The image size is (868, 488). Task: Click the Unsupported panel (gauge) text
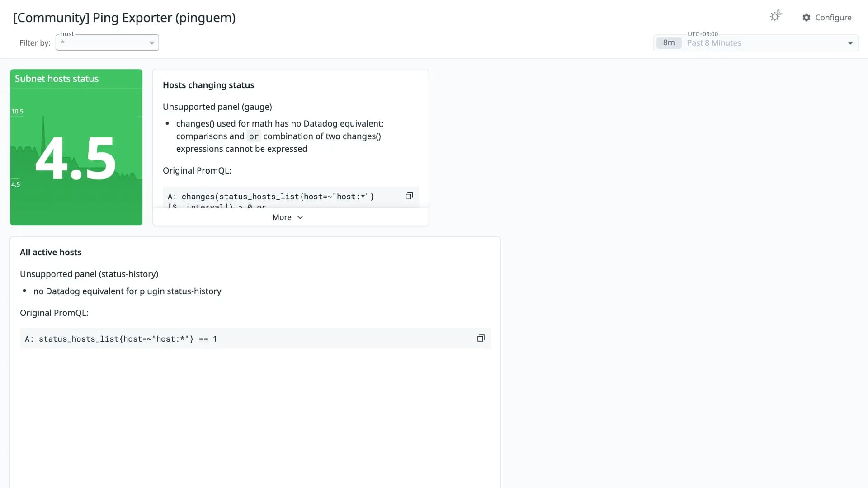(x=217, y=107)
